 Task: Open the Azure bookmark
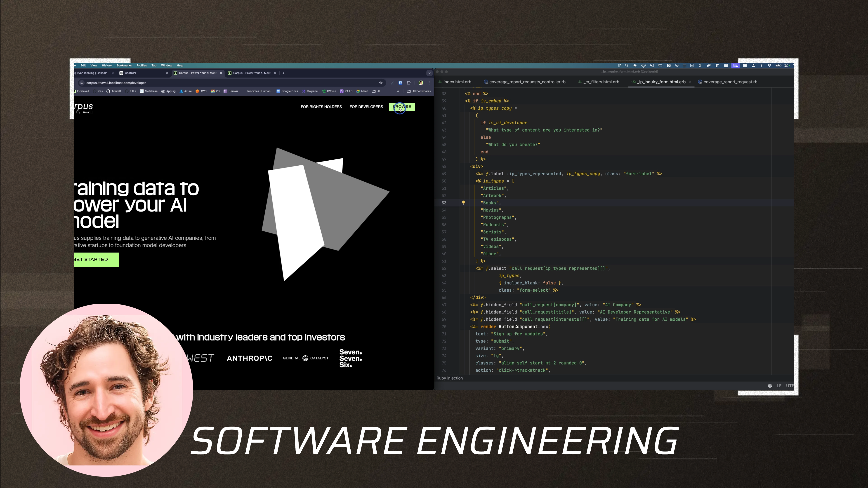[186, 91]
